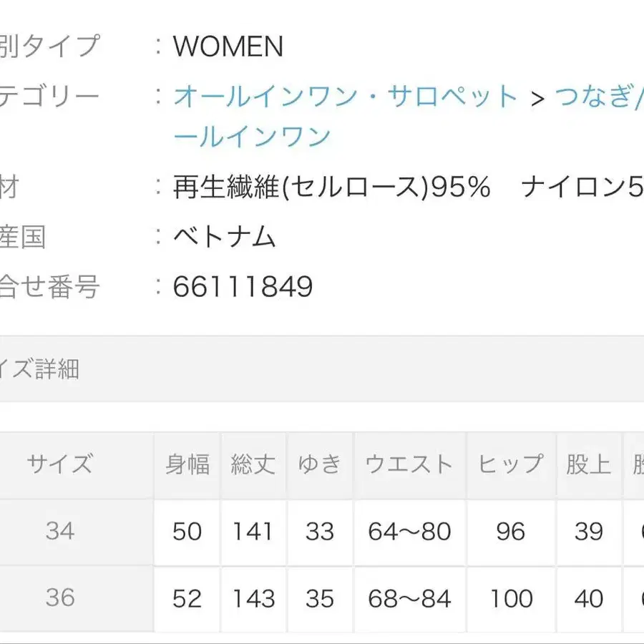Click the 総丈 column header
The image size is (644, 644).
253,464
